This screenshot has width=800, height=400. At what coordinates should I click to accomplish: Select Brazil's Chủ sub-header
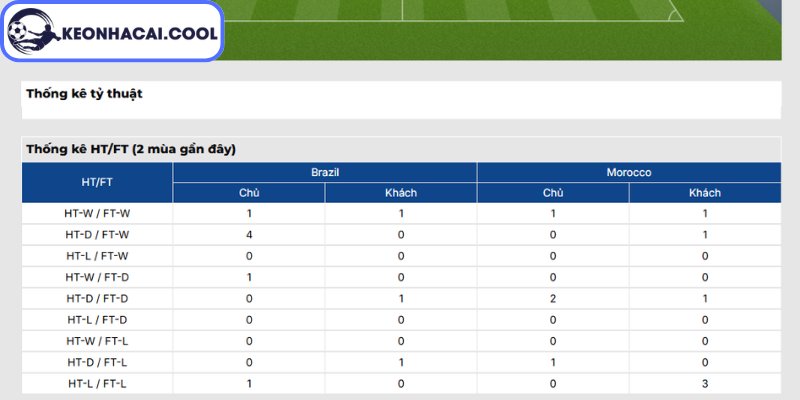(x=249, y=193)
